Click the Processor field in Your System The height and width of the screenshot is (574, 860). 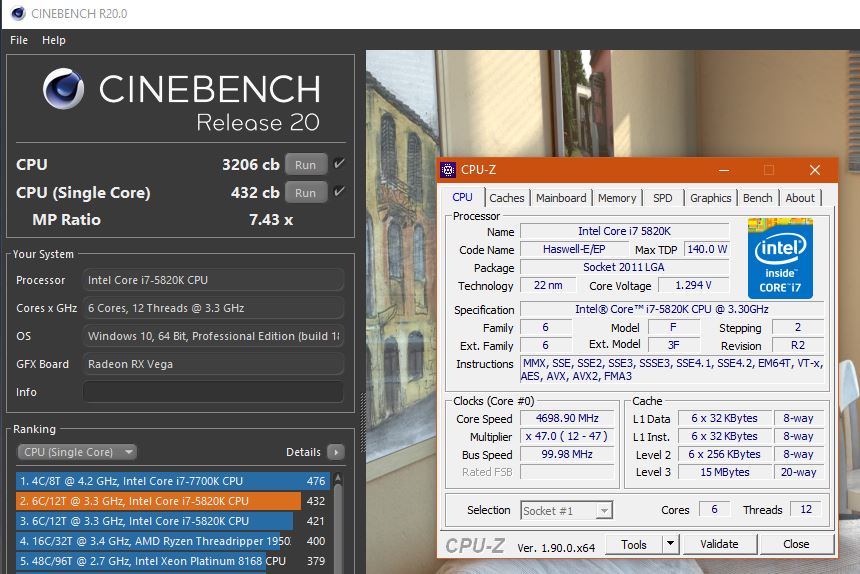pyautogui.click(x=213, y=280)
